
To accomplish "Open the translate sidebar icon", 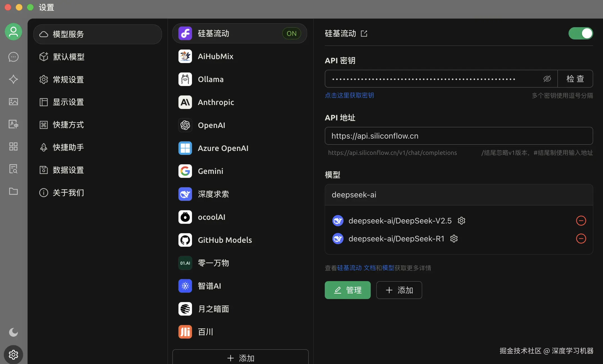I will click(x=13, y=124).
